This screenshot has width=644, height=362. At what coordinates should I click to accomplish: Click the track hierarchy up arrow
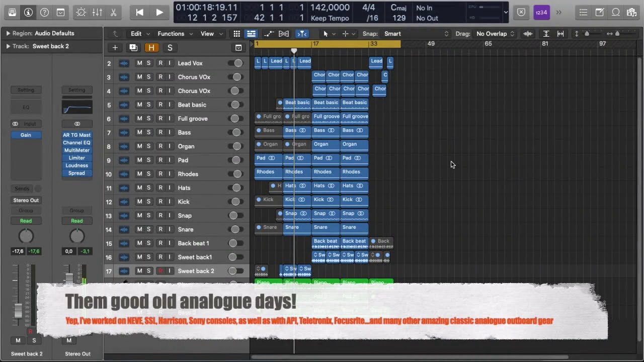115,34
